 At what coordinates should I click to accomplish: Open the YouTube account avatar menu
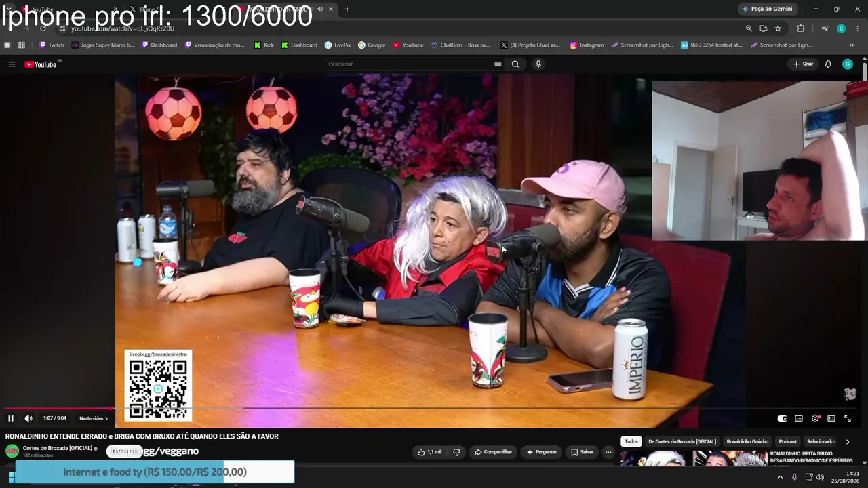[848, 64]
